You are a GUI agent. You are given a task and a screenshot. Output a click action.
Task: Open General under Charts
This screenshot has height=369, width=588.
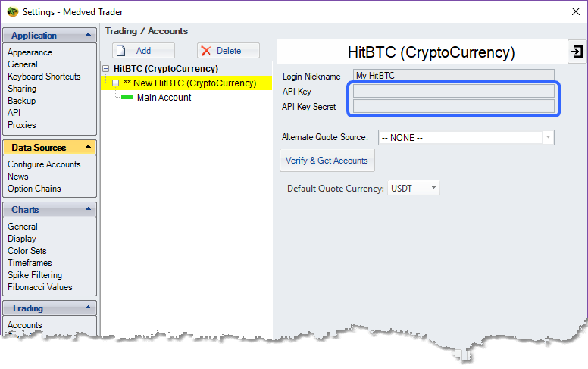pyautogui.click(x=23, y=227)
